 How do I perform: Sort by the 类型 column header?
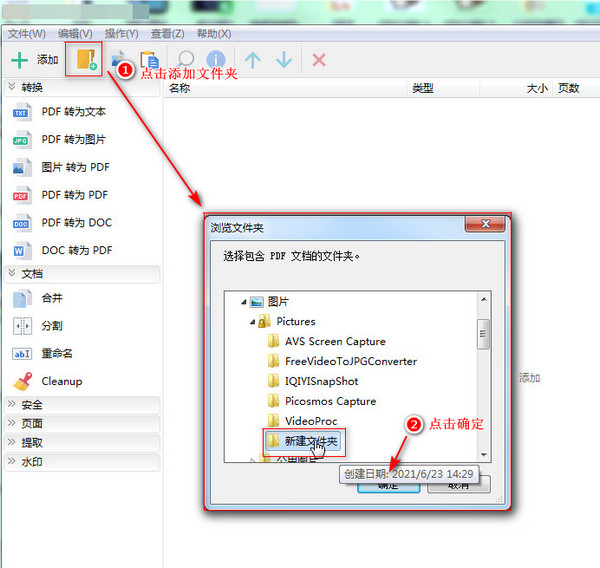(x=442, y=88)
